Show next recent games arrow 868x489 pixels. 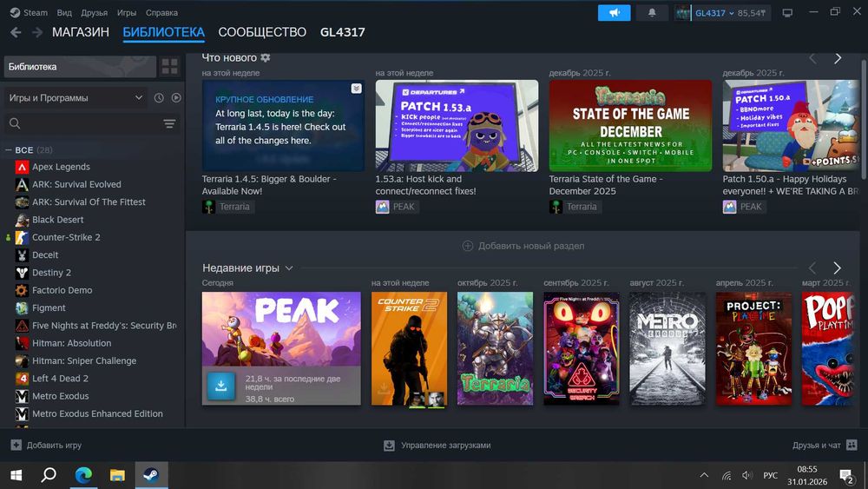(837, 268)
